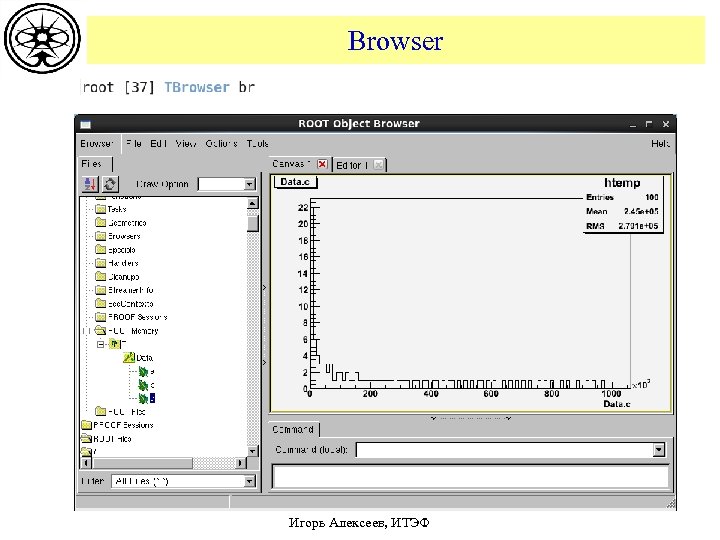This screenshot has width=720, height=540.
Task: Select the first leaf branch under Data
Action: point(146,371)
